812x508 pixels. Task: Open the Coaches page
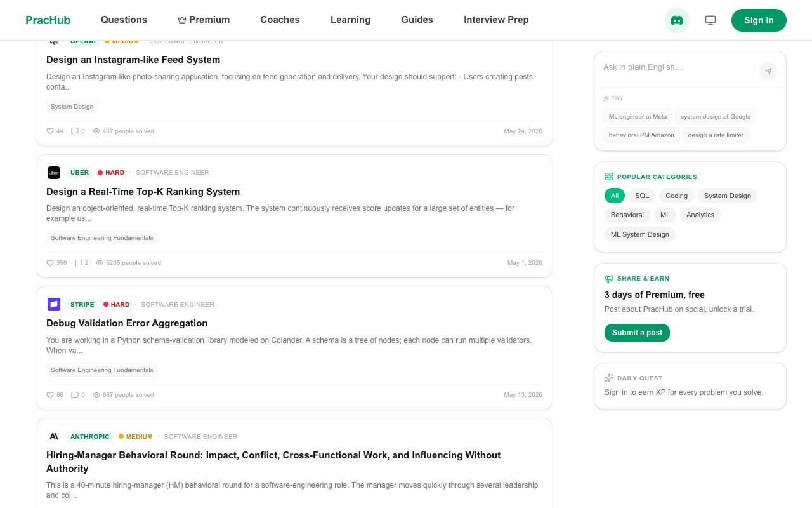point(280,20)
